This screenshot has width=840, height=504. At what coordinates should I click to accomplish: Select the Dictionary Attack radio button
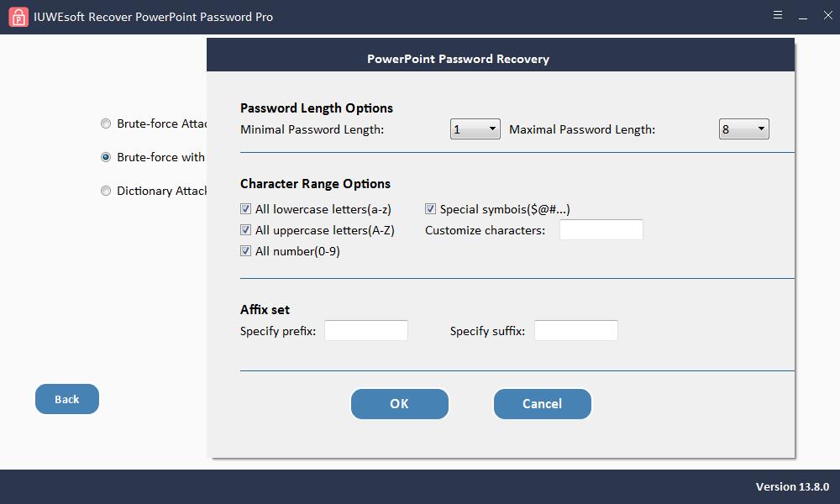coord(106,192)
